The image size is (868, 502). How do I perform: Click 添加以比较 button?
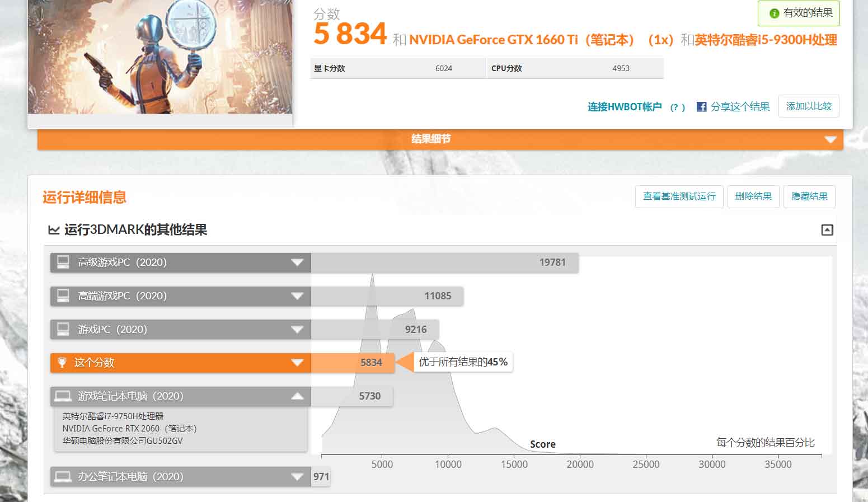click(x=809, y=106)
